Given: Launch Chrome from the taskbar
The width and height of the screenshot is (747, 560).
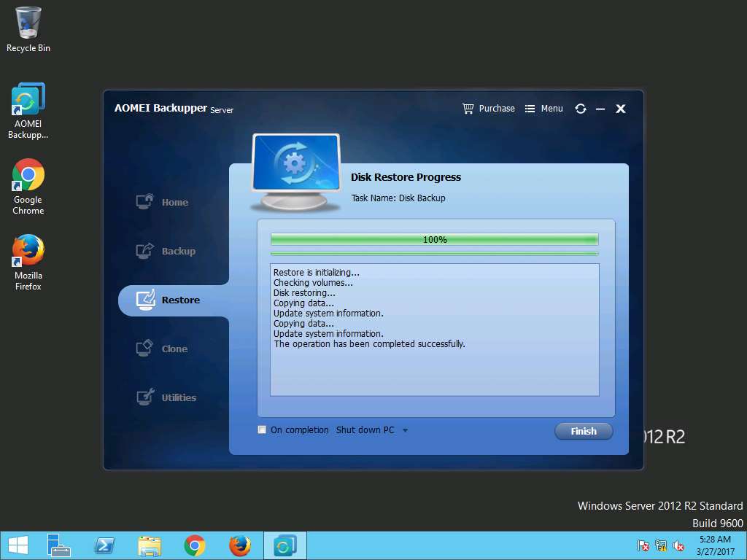Looking at the screenshot, I should point(195,545).
